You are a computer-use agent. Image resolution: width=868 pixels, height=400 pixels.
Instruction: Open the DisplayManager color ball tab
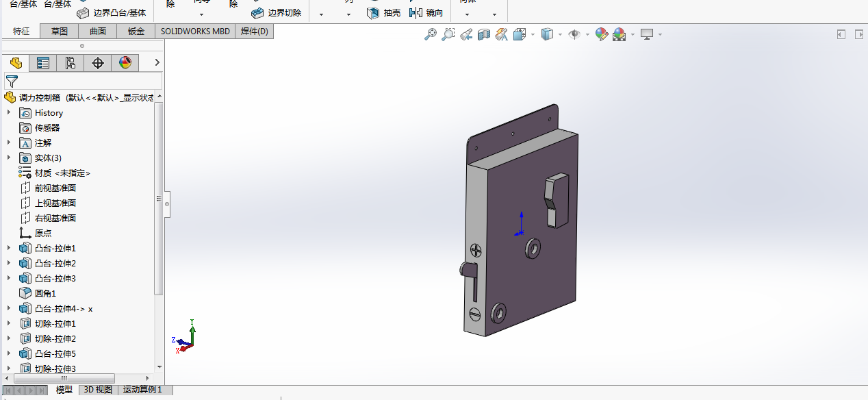[x=125, y=63]
